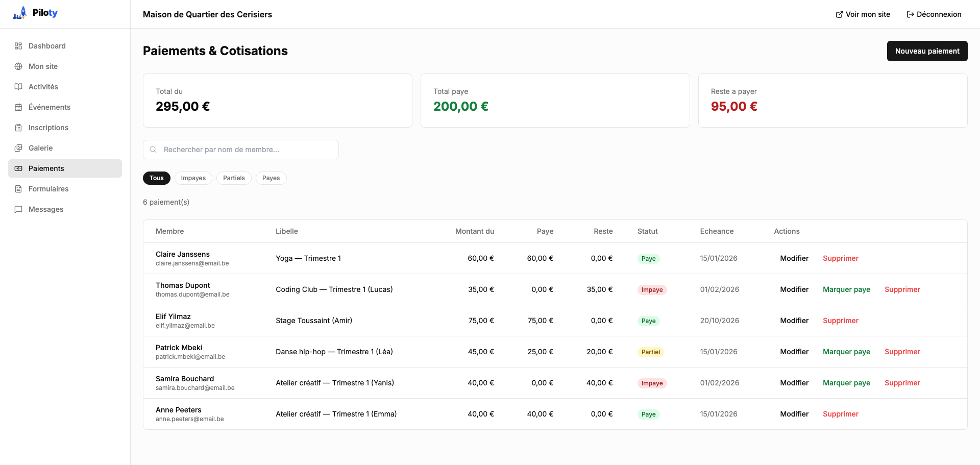The height and width of the screenshot is (465, 980).
Task: Click the clipboard icon for Inscriptions
Action: pyautogui.click(x=18, y=128)
